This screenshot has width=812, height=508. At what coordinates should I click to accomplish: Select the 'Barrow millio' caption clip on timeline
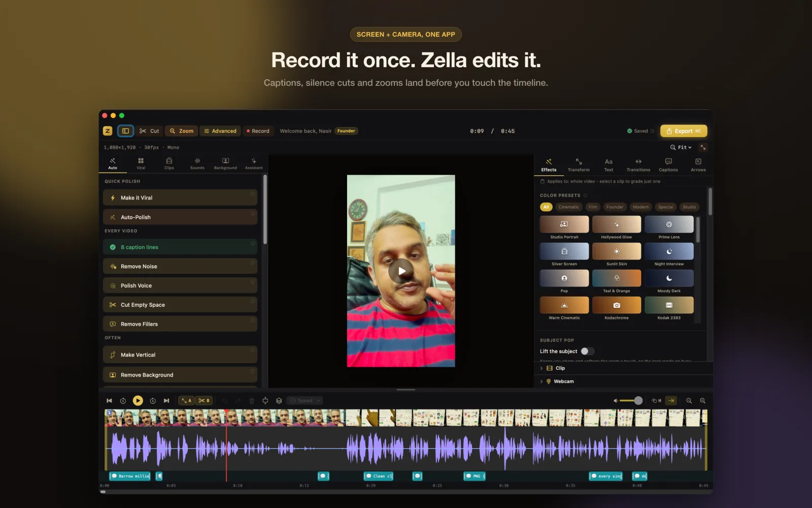coord(130,476)
